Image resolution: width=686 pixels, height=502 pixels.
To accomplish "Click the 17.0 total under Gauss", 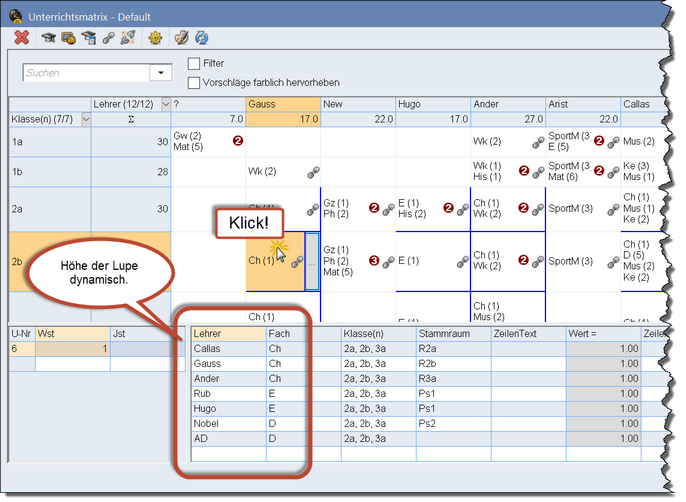I will pos(283,119).
